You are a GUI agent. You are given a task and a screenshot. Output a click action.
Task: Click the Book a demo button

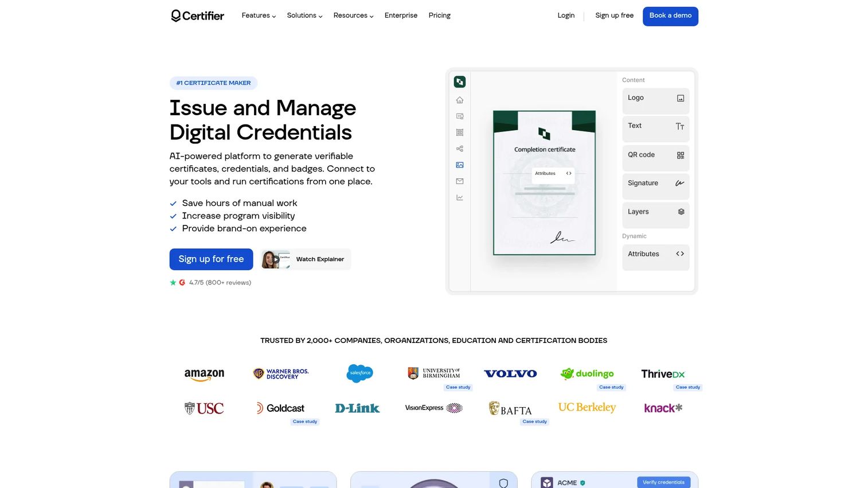[x=670, y=16]
